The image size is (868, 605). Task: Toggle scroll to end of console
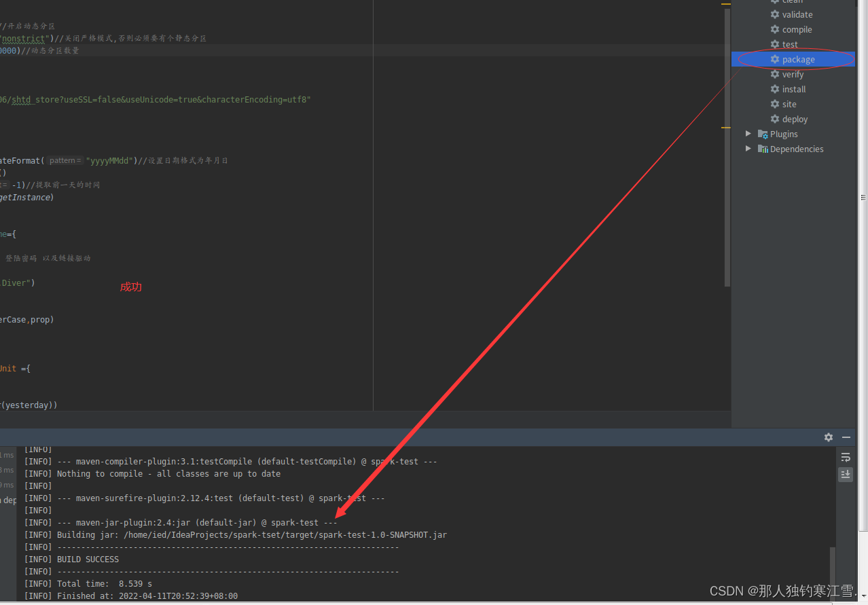tap(846, 474)
